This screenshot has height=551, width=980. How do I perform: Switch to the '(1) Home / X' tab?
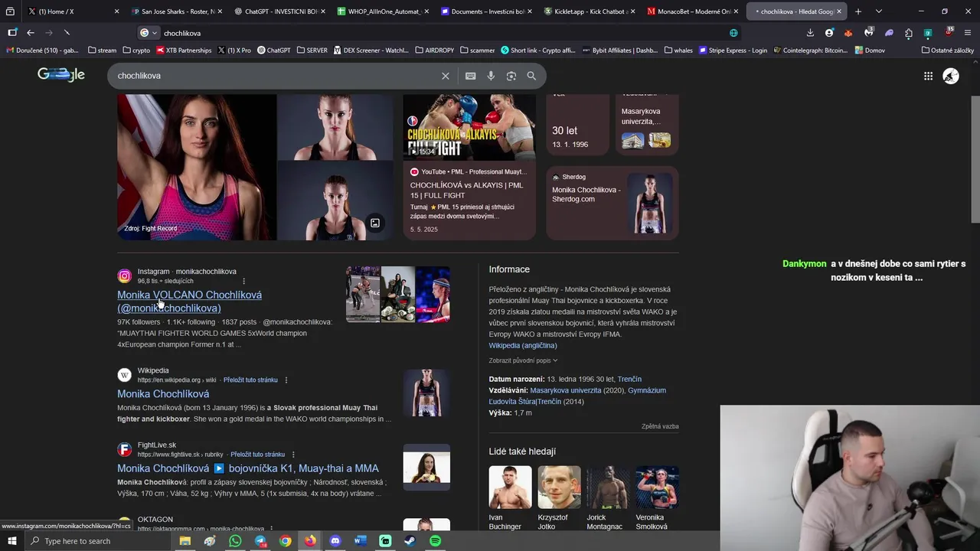click(x=74, y=11)
